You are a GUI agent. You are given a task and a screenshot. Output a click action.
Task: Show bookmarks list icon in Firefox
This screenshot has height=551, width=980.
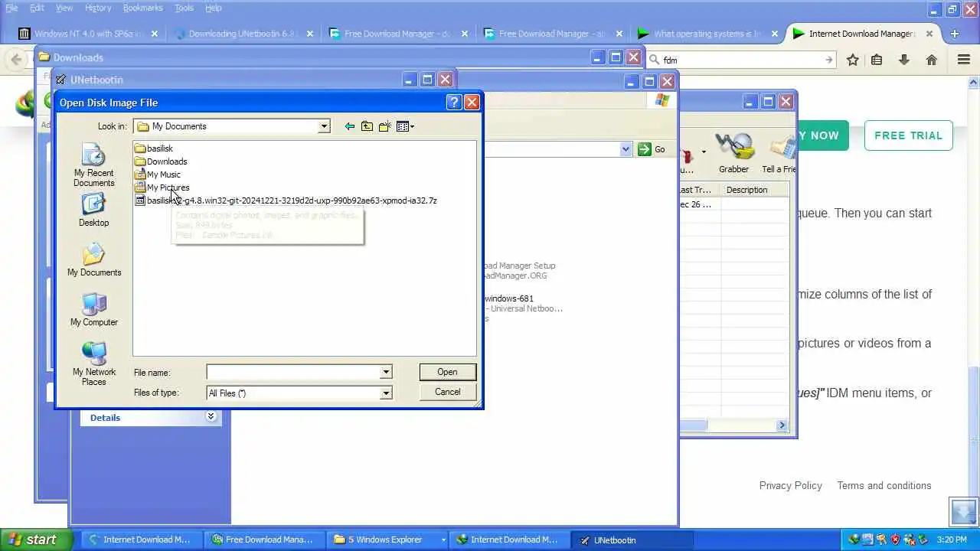coord(877,60)
